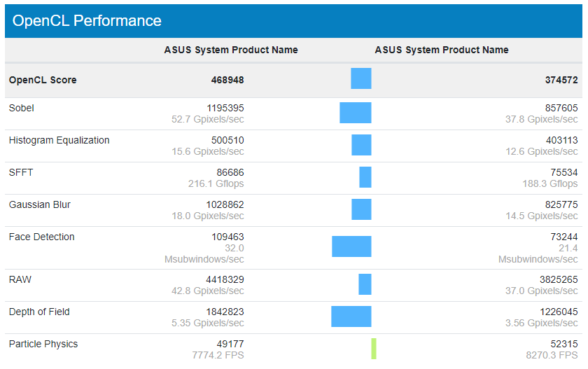588x369 pixels.
Task: Click the Sobel blue comparison bar
Action: (x=356, y=113)
